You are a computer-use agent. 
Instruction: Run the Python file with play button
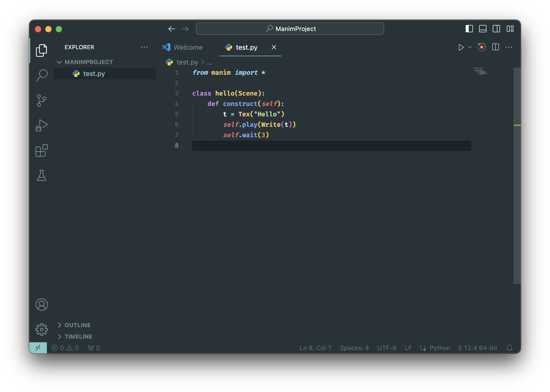point(461,47)
